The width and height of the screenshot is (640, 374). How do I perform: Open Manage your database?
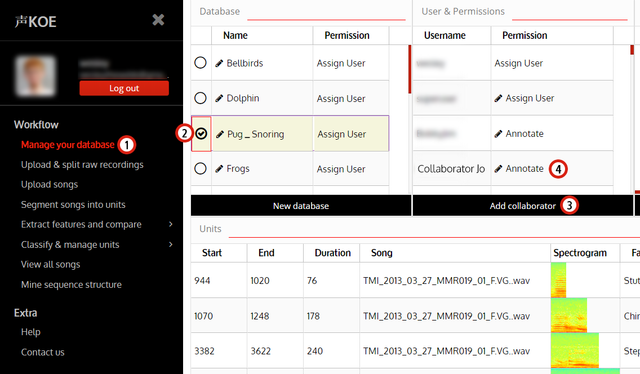68,145
